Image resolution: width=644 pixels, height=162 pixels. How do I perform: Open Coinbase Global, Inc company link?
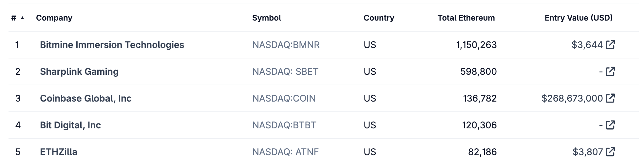tap(86, 98)
